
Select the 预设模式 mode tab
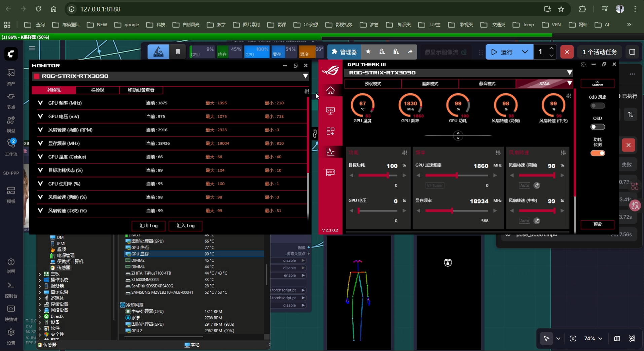point(373,84)
